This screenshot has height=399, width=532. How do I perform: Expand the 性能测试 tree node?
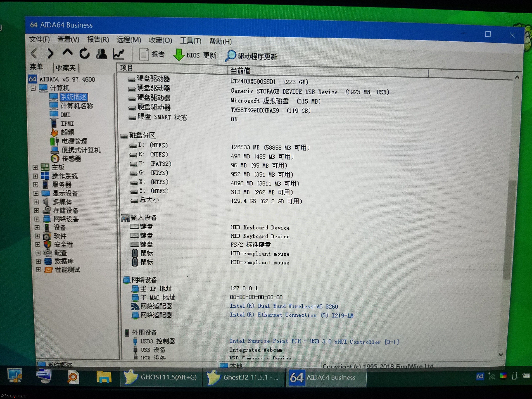39,270
